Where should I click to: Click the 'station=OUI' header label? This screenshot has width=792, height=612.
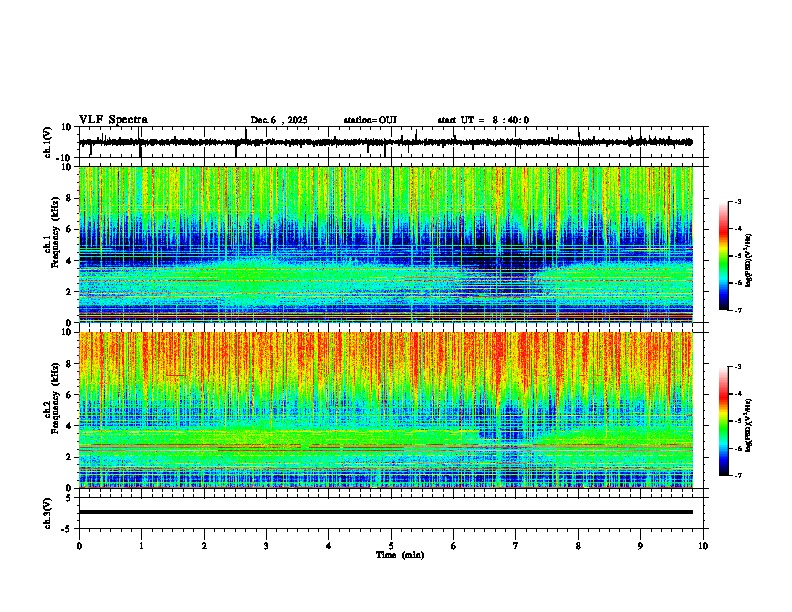370,120
